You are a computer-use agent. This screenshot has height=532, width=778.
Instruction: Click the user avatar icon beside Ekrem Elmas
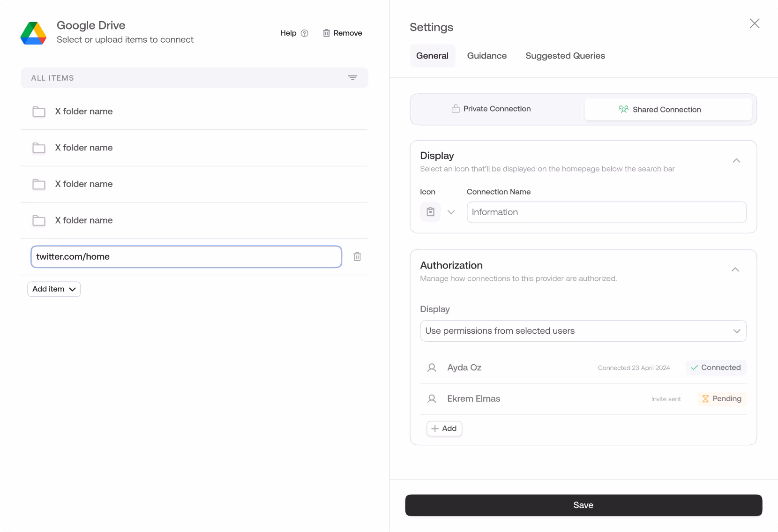coord(432,399)
